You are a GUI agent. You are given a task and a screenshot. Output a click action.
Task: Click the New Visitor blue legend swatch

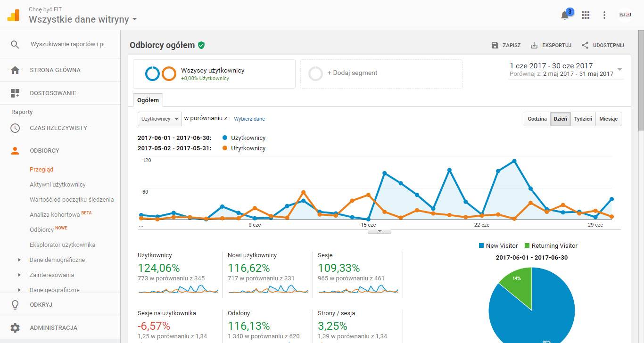[482, 245]
